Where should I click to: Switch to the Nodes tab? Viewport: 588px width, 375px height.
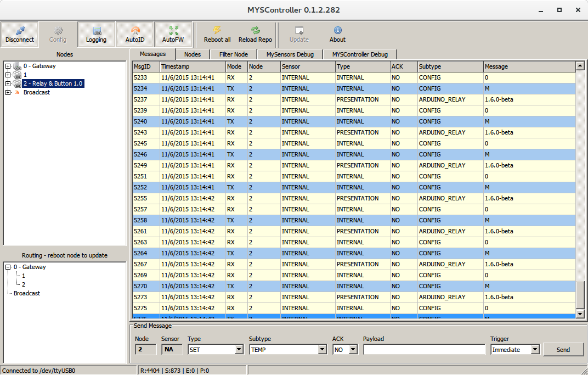(193, 54)
